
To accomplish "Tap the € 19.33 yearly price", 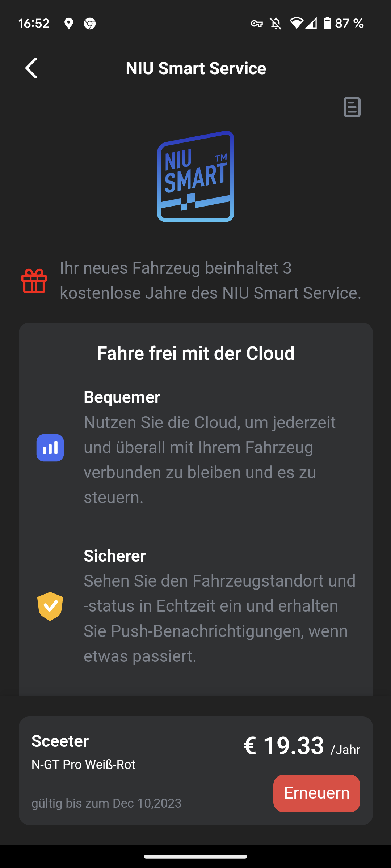I will pyautogui.click(x=284, y=746).
